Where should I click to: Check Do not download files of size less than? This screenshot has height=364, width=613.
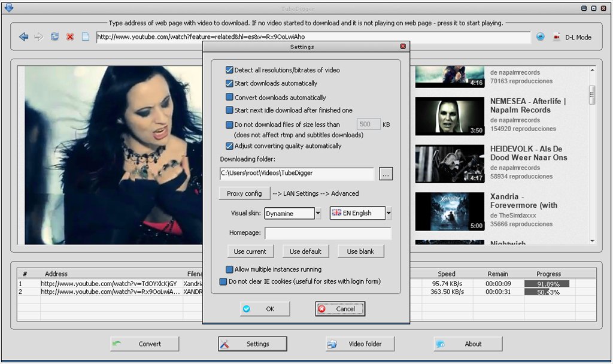229,125
